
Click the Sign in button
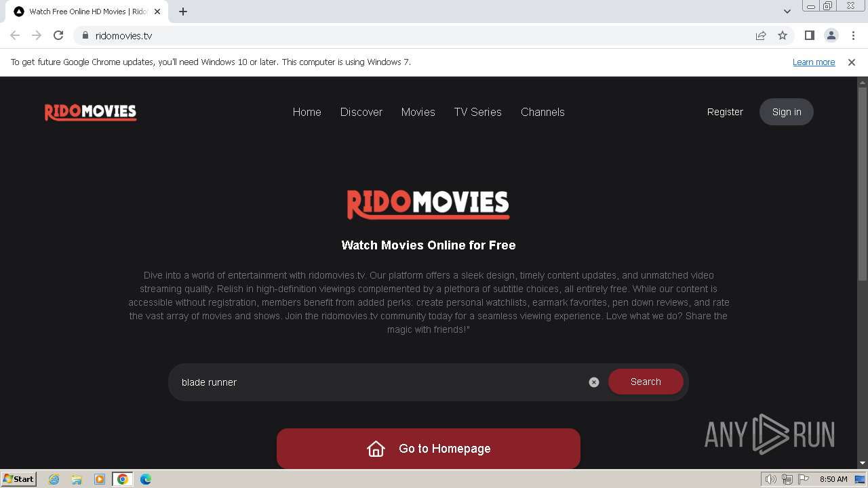(x=787, y=112)
